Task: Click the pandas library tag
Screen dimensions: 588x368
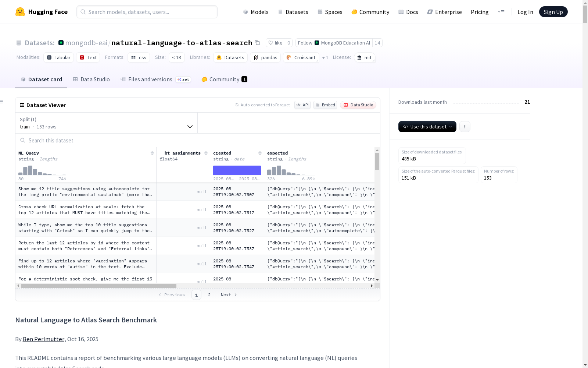Action: tap(265, 57)
